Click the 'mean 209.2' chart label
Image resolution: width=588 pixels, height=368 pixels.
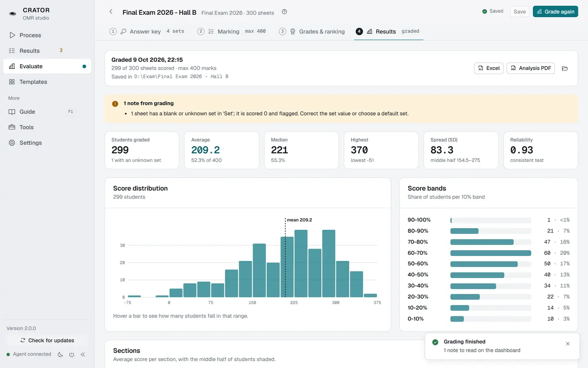(x=299, y=220)
